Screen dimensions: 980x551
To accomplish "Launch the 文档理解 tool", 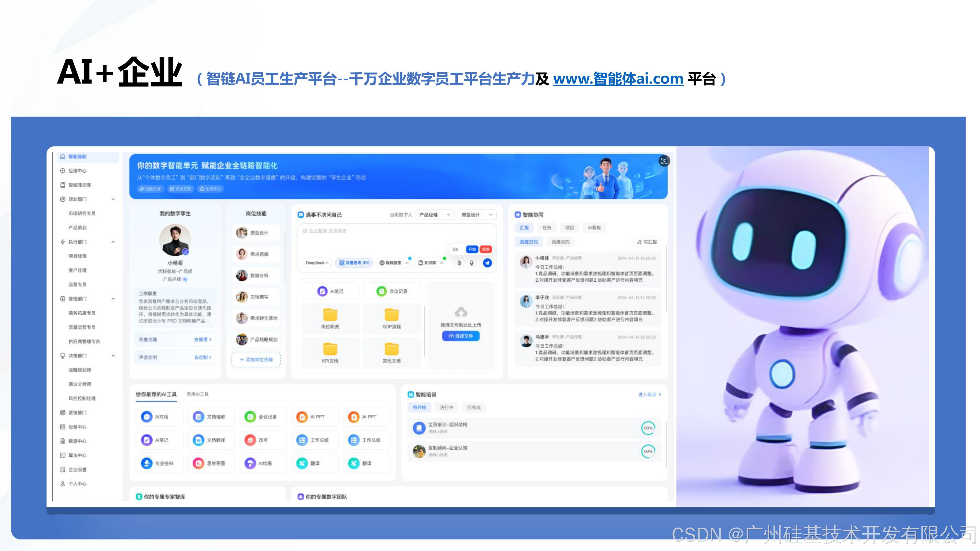I will [211, 417].
